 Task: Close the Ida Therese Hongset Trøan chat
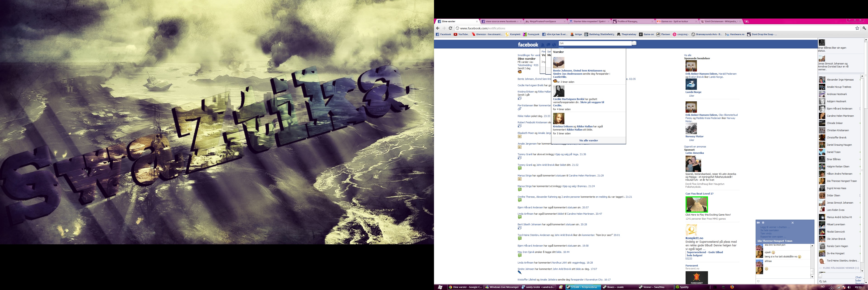tap(793, 223)
